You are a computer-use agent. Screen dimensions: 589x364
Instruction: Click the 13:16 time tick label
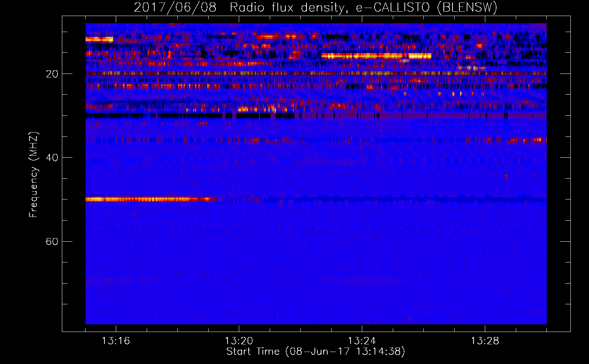[116, 341]
